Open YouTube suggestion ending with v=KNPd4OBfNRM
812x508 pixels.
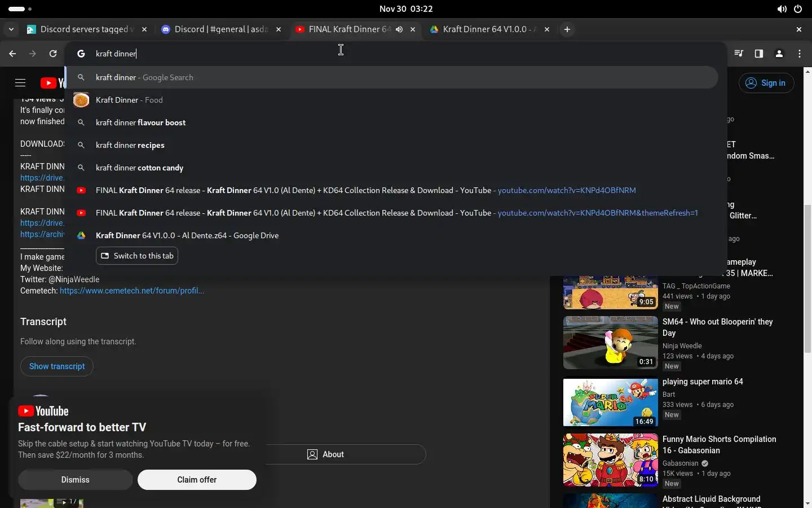pyautogui.click(x=391, y=190)
